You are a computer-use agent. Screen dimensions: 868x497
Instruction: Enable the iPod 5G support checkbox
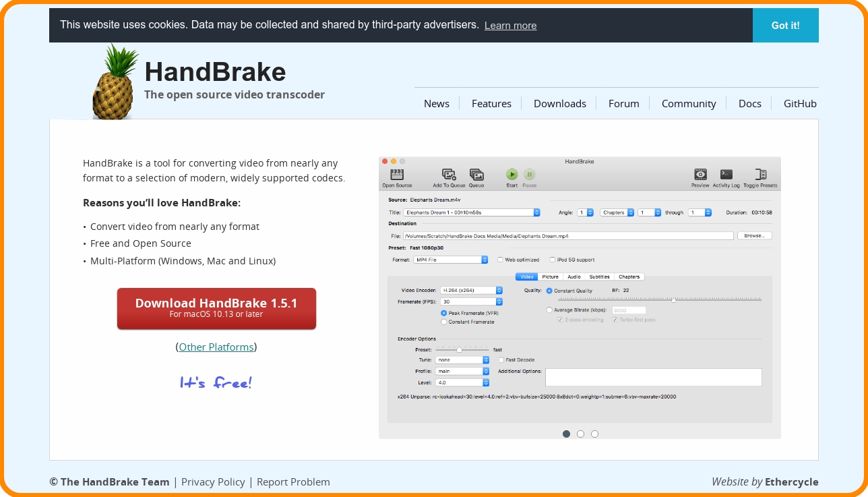(552, 260)
